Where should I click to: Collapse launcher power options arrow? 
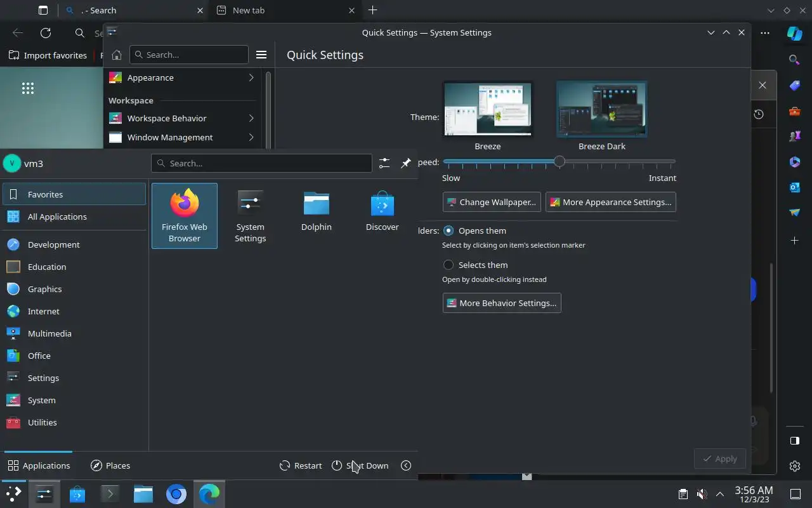[x=406, y=465]
